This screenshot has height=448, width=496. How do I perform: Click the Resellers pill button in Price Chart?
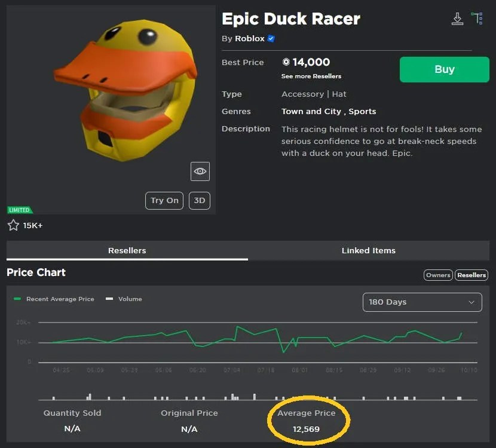471,275
